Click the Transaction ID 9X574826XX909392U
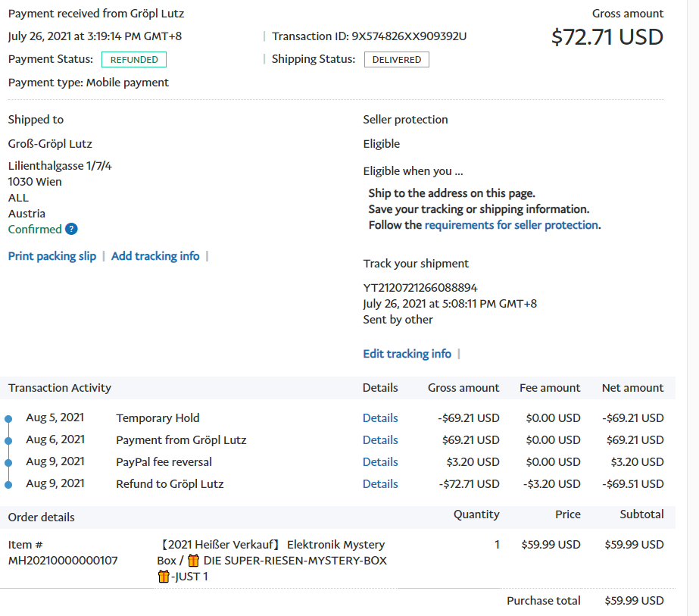This screenshot has height=616, width=699. pyautogui.click(x=409, y=36)
